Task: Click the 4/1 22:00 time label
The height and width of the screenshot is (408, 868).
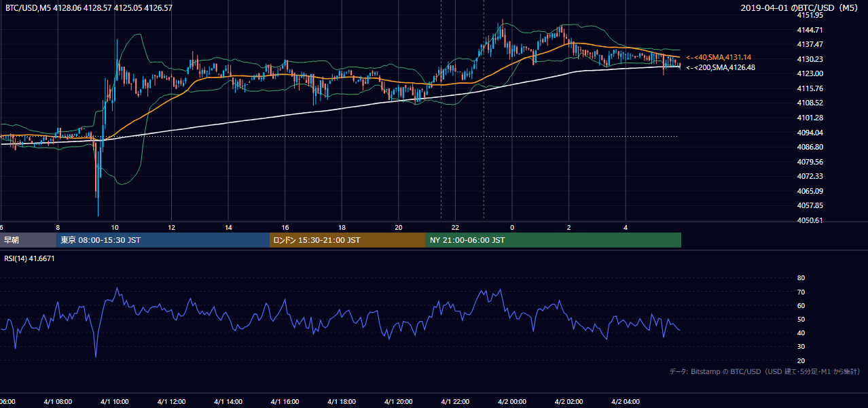Action: click(456, 402)
